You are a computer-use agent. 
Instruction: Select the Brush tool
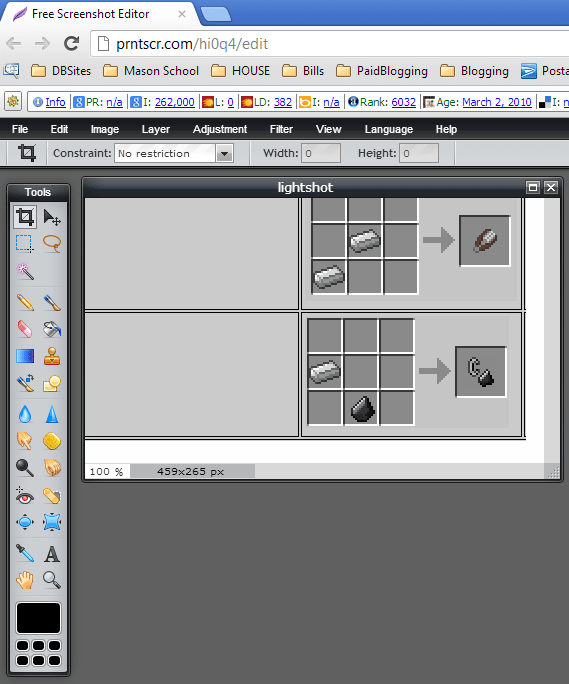(52, 302)
